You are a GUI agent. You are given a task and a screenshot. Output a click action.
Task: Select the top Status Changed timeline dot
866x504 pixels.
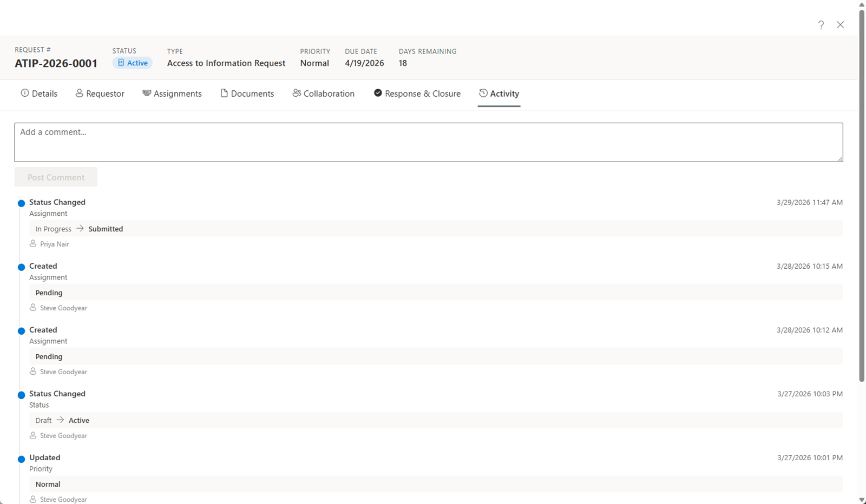22,203
